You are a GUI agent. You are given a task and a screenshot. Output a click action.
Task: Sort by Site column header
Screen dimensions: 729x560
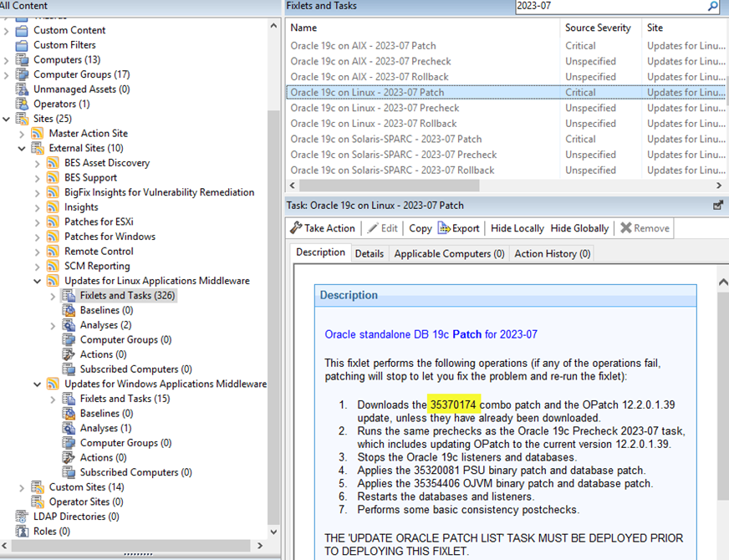click(685, 28)
